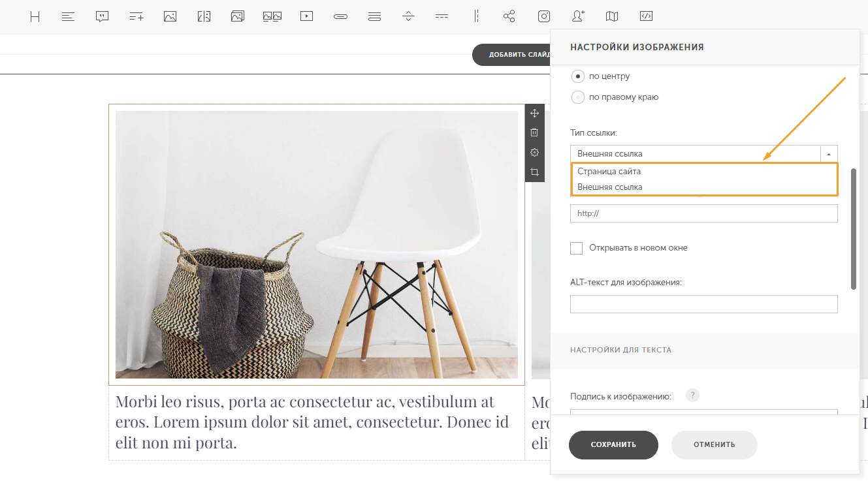Insert a map block
The height and width of the screenshot is (481, 868).
(x=612, y=17)
